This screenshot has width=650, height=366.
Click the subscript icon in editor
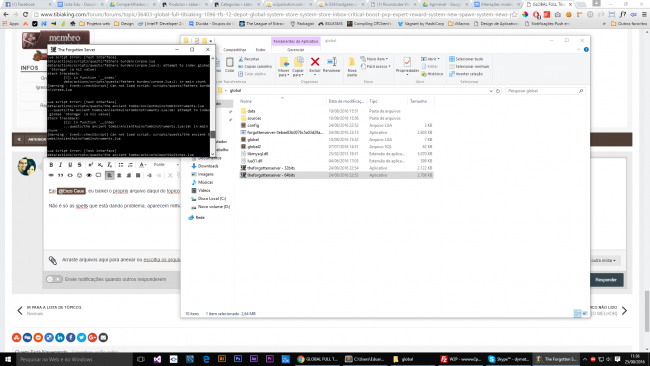click(x=100, y=165)
